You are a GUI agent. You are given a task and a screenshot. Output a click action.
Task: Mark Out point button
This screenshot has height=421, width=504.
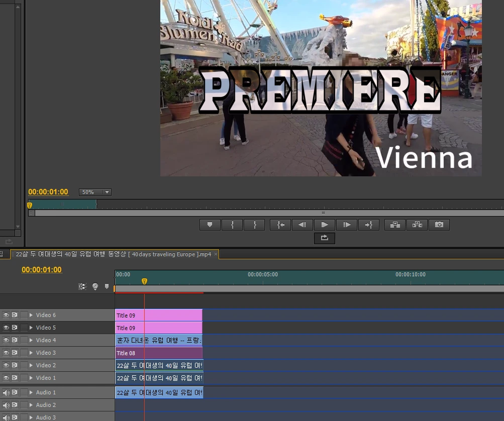click(254, 225)
